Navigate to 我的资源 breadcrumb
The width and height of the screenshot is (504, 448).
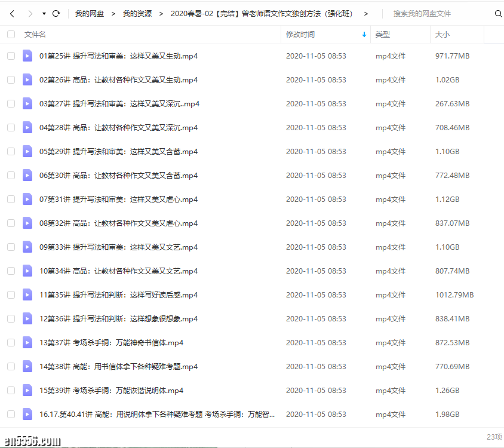[x=137, y=13]
